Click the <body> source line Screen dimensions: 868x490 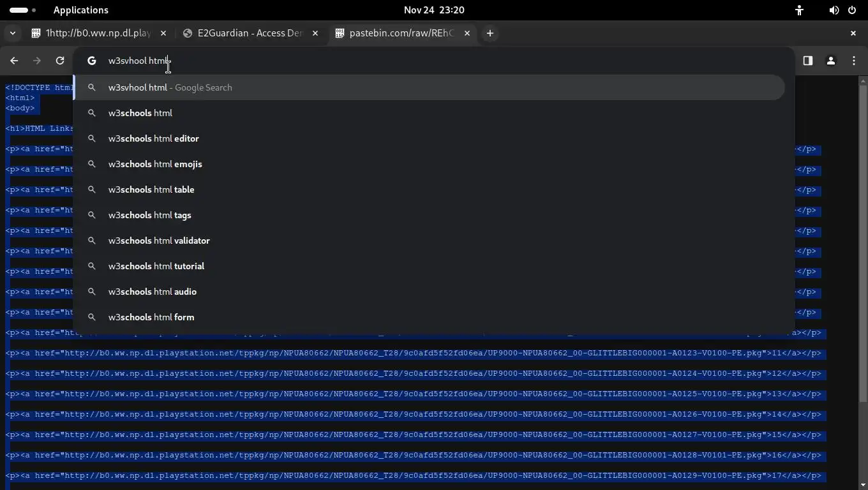(x=20, y=108)
